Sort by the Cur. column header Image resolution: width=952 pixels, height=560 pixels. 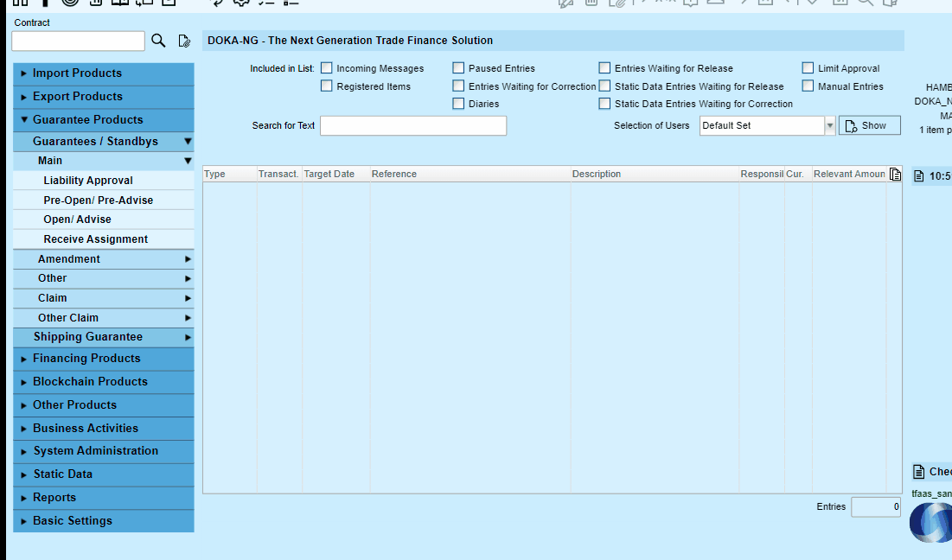click(798, 174)
